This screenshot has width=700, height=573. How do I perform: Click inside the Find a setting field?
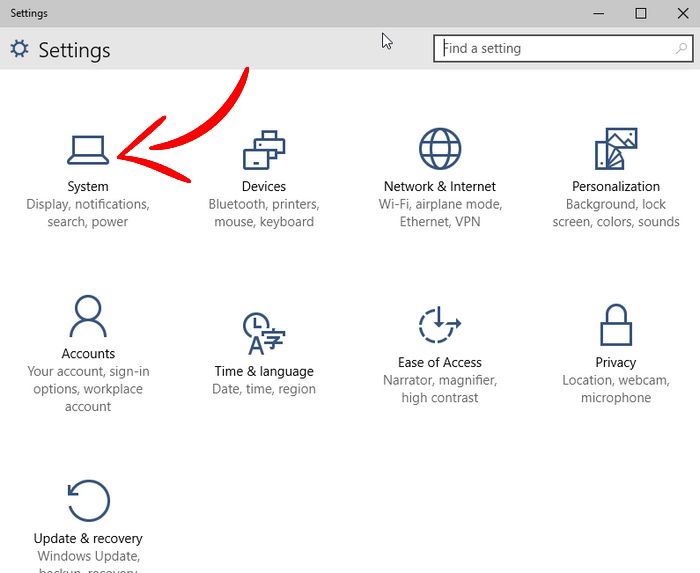(x=562, y=48)
